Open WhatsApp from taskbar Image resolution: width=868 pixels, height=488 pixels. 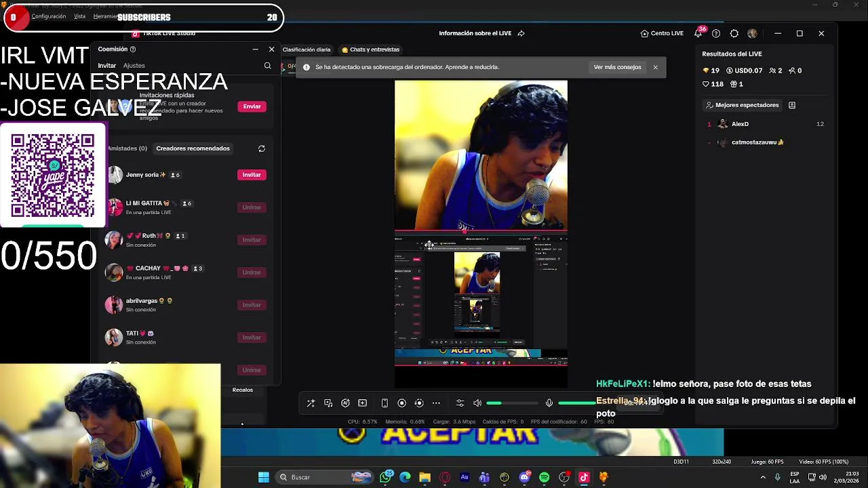point(386,477)
